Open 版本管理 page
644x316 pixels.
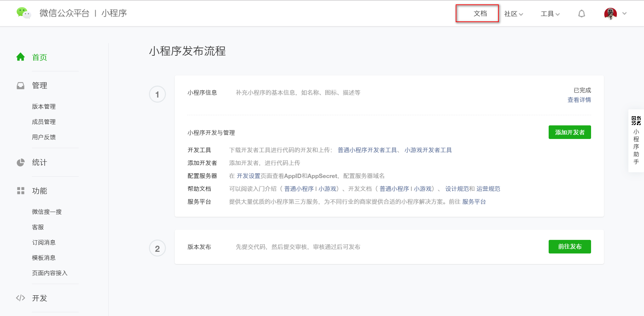tap(44, 107)
